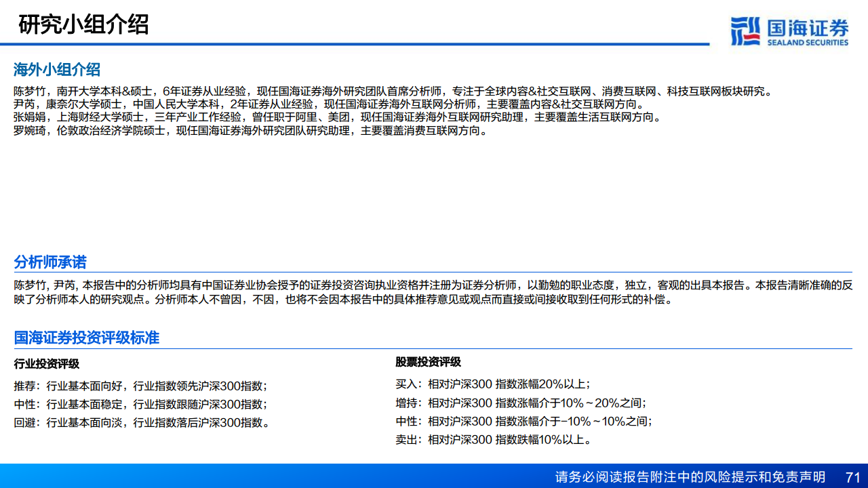Click the analyst commitment paragraph first line
This screenshot has width=868, height=488.
433,285
